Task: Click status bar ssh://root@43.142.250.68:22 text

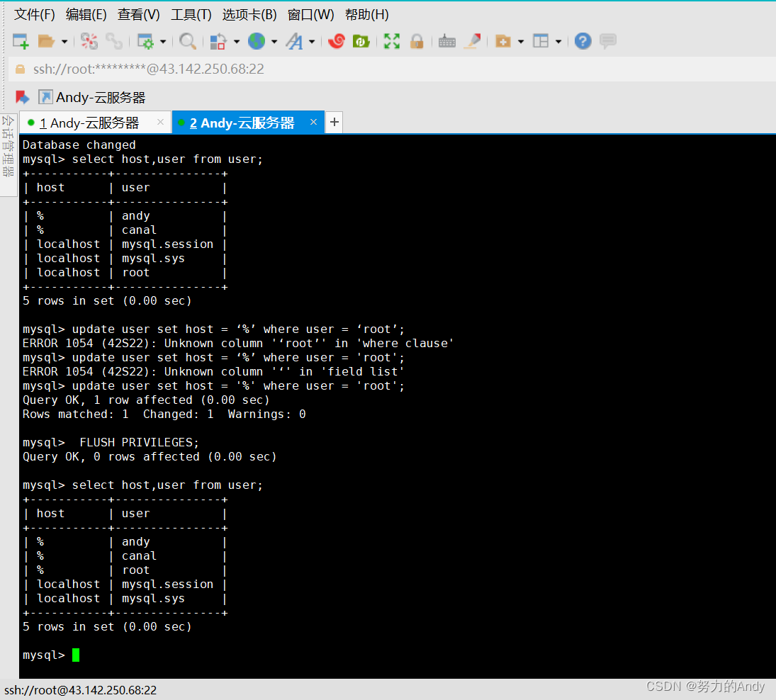Action: pos(81,690)
